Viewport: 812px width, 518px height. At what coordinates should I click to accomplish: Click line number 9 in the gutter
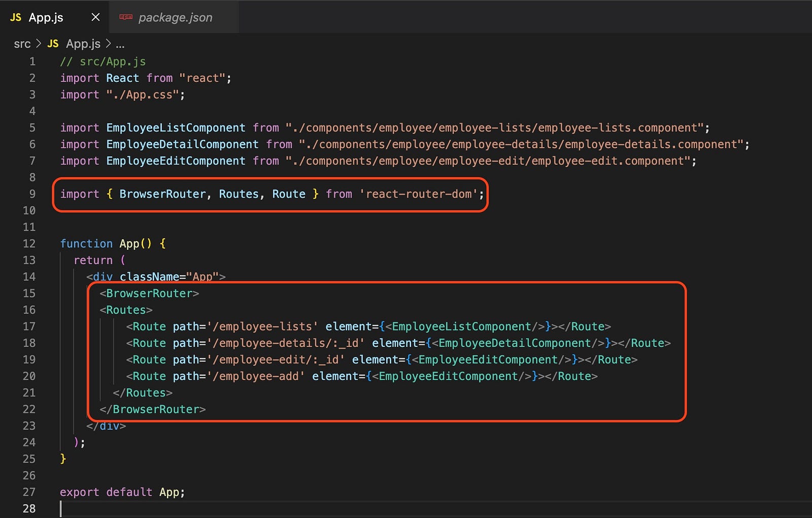point(32,194)
